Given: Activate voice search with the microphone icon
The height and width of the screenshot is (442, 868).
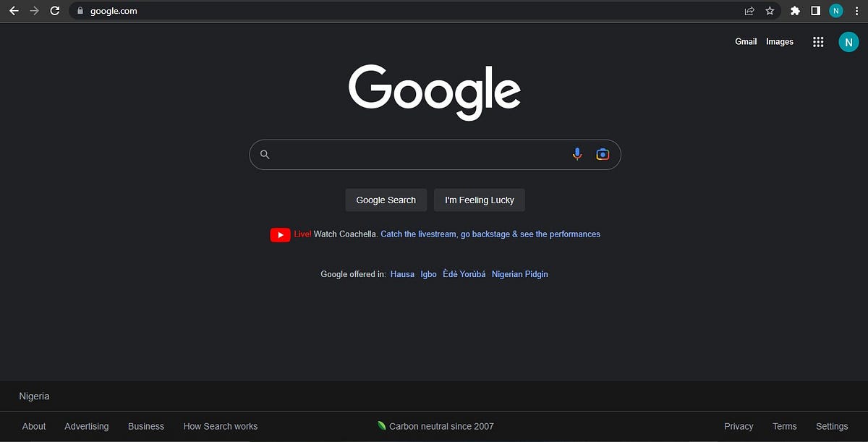Looking at the screenshot, I should point(576,154).
